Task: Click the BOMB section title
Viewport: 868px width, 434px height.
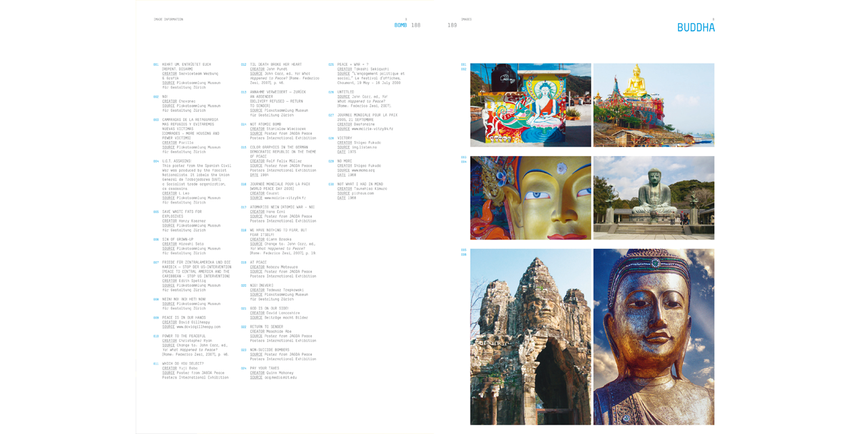Action: coord(400,25)
